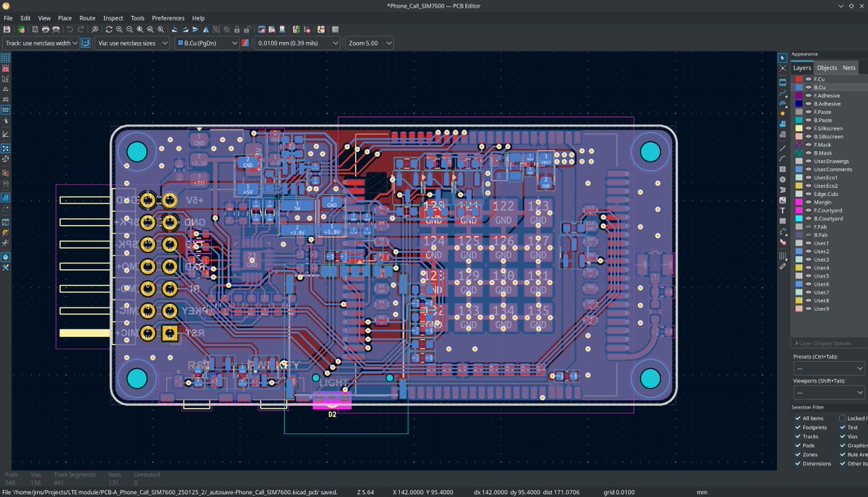Click the B.Cu layer color swatch
The width and height of the screenshot is (868, 497).
(x=798, y=87)
